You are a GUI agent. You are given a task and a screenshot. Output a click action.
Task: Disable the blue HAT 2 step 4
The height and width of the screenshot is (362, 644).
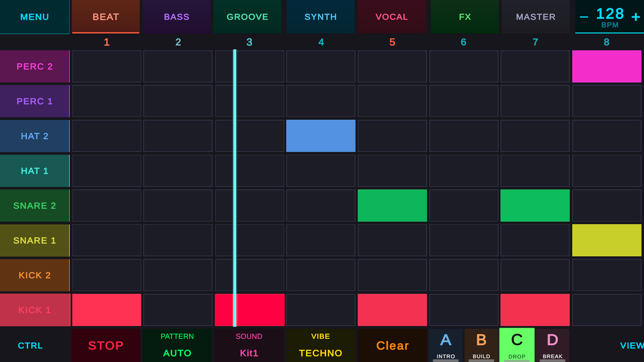pos(321,136)
